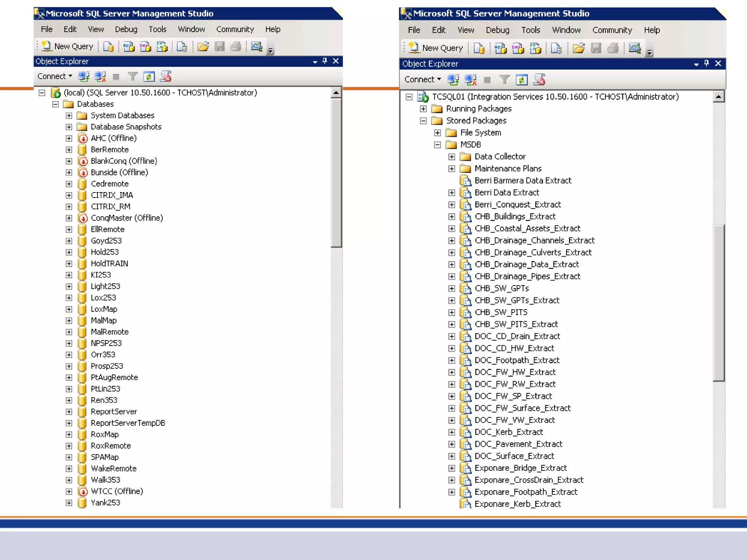Collapse the Stored Packages folder
The height and width of the screenshot is (560, 747).
(423, 121)
